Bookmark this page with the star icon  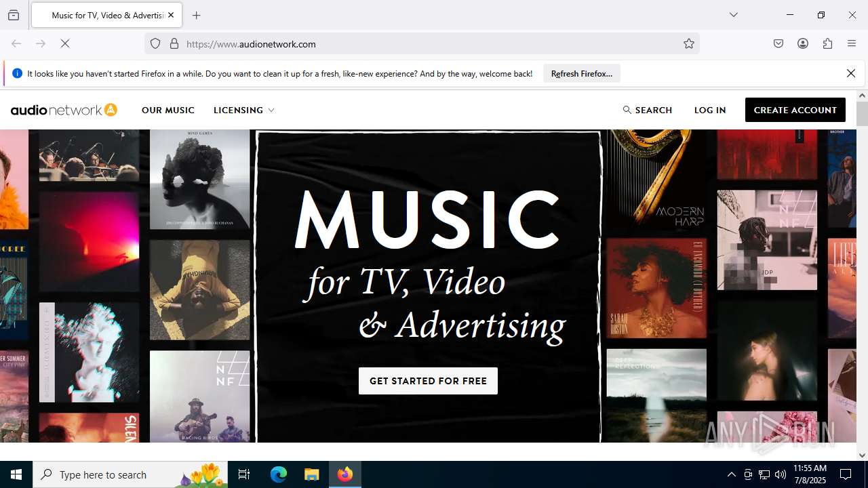tap(689, 43)
